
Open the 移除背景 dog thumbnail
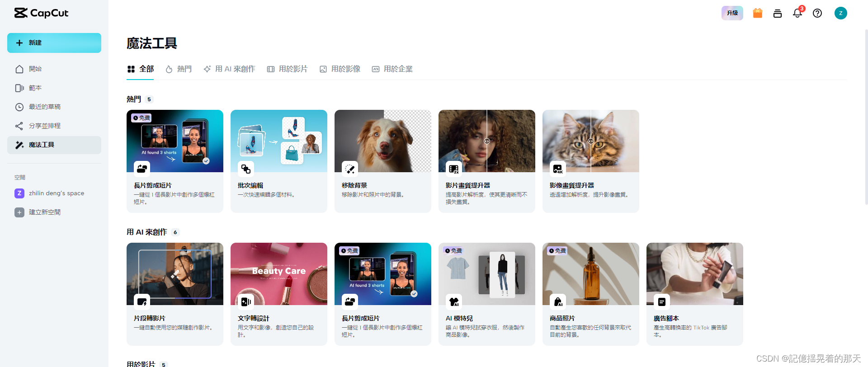383,141
